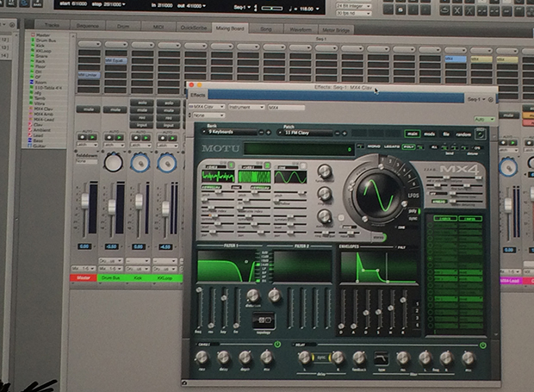Set MX4 voice mode to MONO

click(x=373, y=146)
